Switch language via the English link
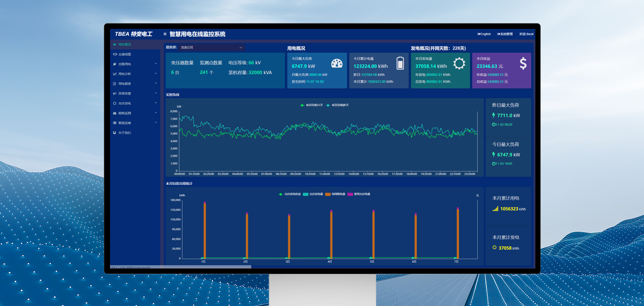 click(x=484, y=34)
